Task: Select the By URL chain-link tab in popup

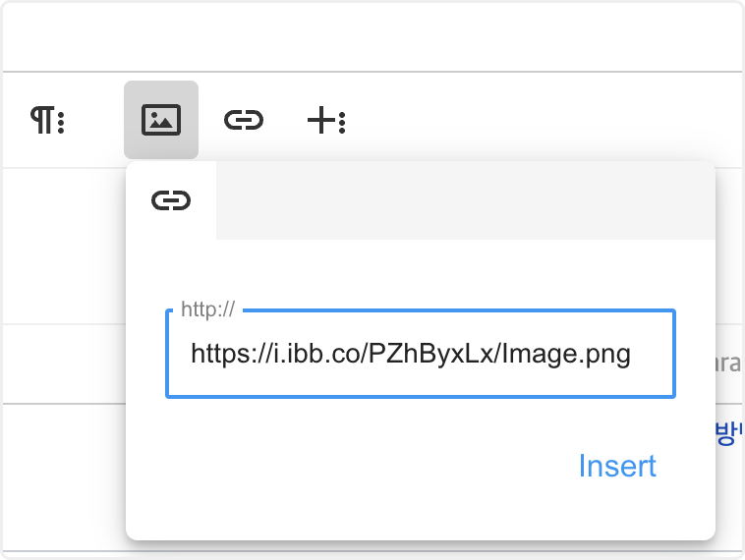Action: point(171,200)
